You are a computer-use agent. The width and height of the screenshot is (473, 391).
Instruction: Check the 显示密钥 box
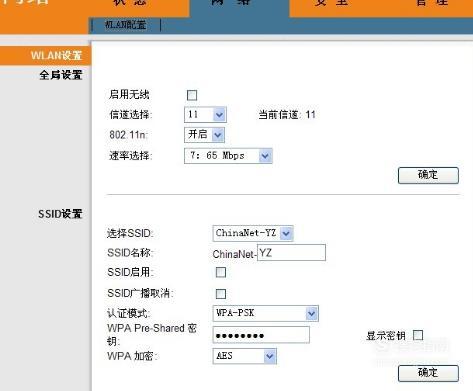pyautogui.click(x=418, y=335)
